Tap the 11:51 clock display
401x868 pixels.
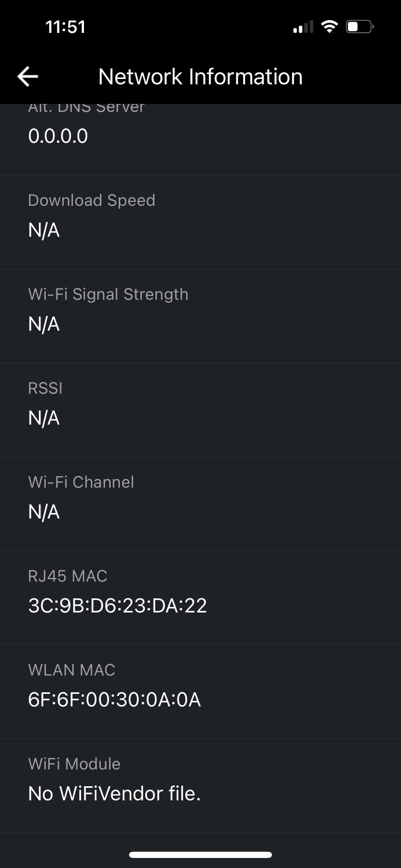tap(65, 27)
